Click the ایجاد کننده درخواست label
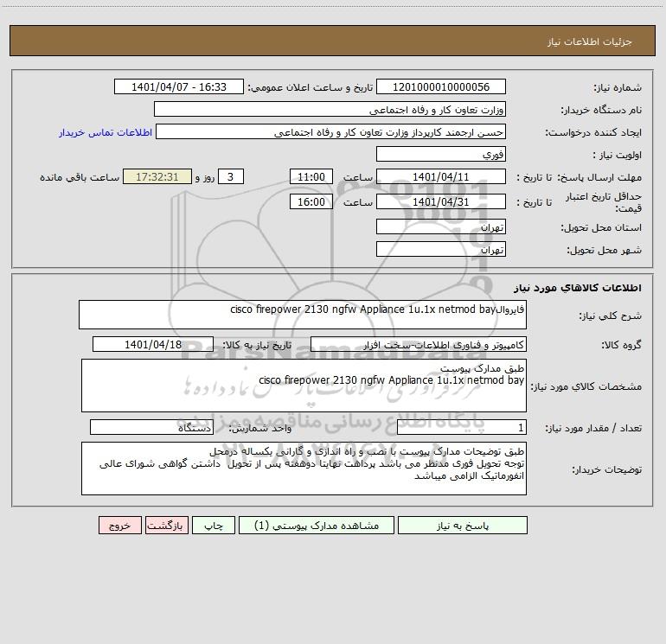Image resolution: width=666 pixels, height=644 pixels. pos(593,133)
